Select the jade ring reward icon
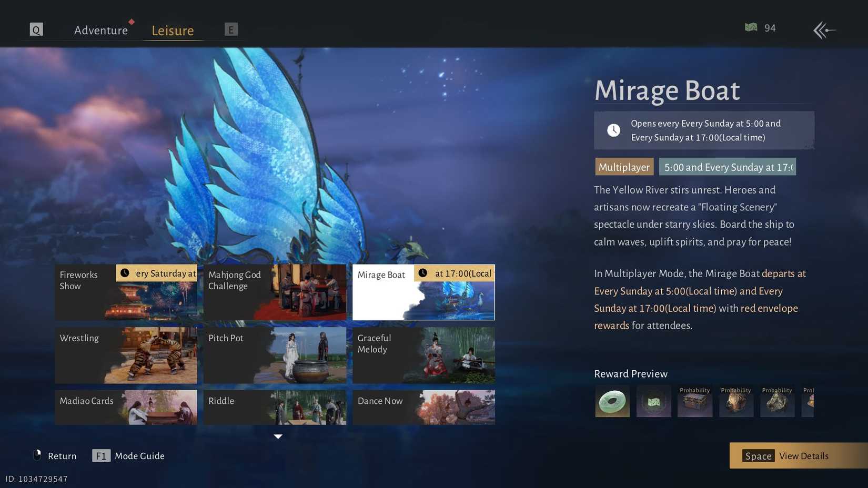 [x=612, y=401]
